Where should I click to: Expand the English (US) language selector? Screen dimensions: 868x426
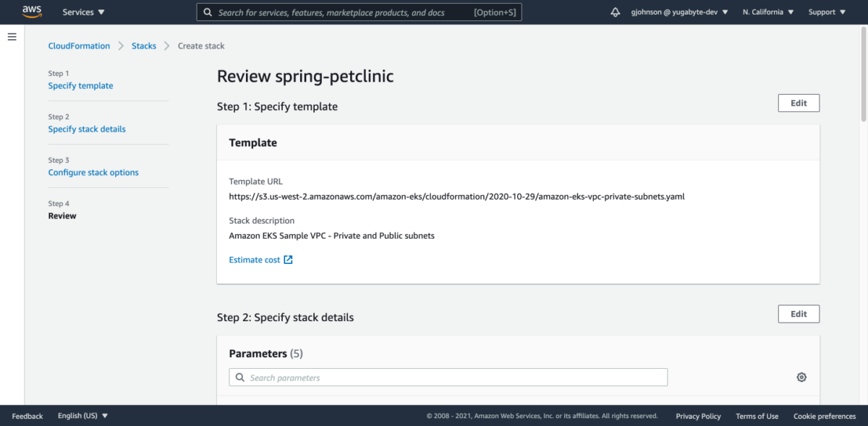tap(82, 415)
